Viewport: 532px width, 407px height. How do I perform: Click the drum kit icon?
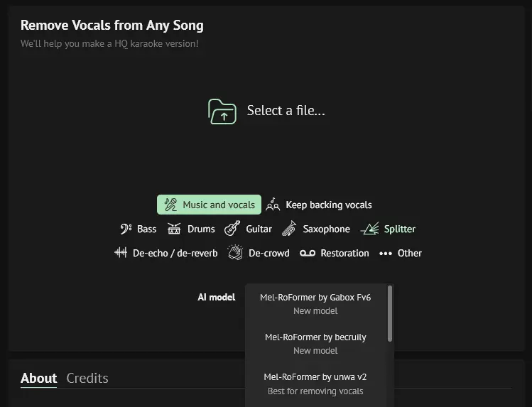tap(174, 229)
